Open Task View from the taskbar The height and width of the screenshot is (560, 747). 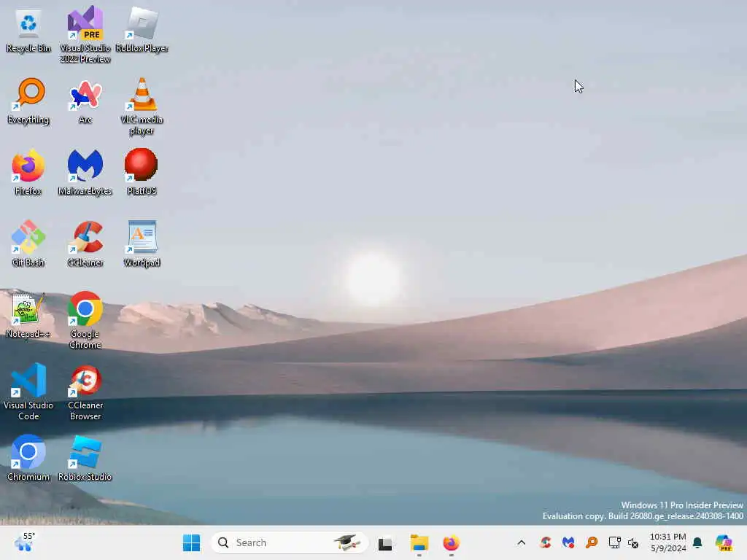click(385, 543)
